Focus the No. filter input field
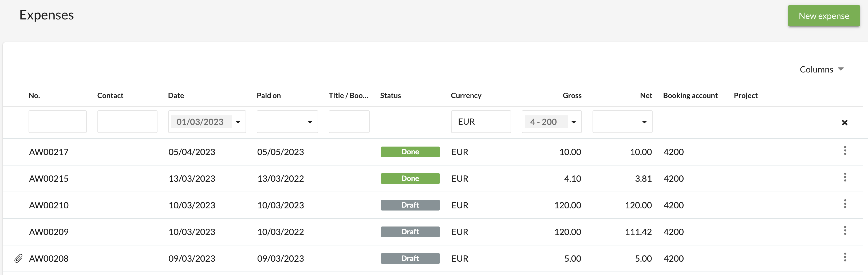The width and height of the screenshot is (868, 275). (x=58, y=122)
